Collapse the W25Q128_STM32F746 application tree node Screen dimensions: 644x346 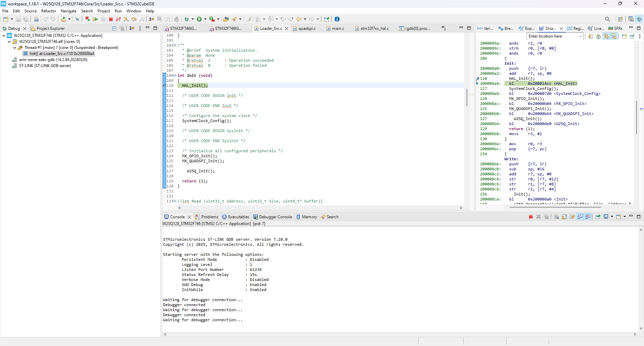[4, 36]
